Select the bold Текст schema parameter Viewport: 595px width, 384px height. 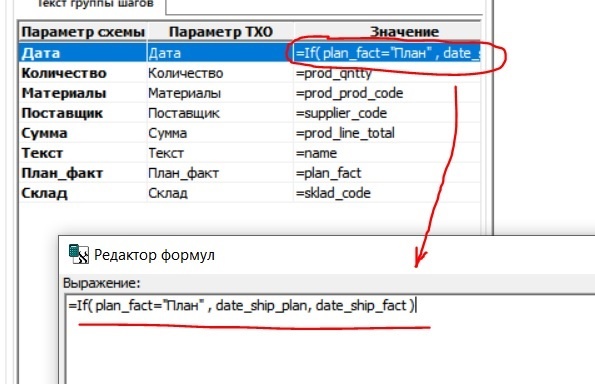83,153
